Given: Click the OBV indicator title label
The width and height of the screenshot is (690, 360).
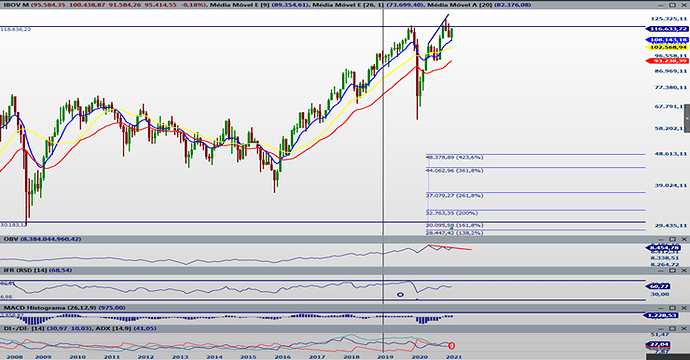Looking at the screenshot, I should point(10,239).
